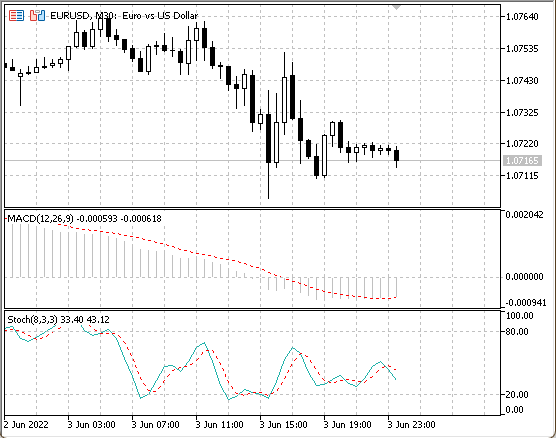The image size is (556, 438).
Task: Click price scale value 1.07115
Action: (522, 176)
